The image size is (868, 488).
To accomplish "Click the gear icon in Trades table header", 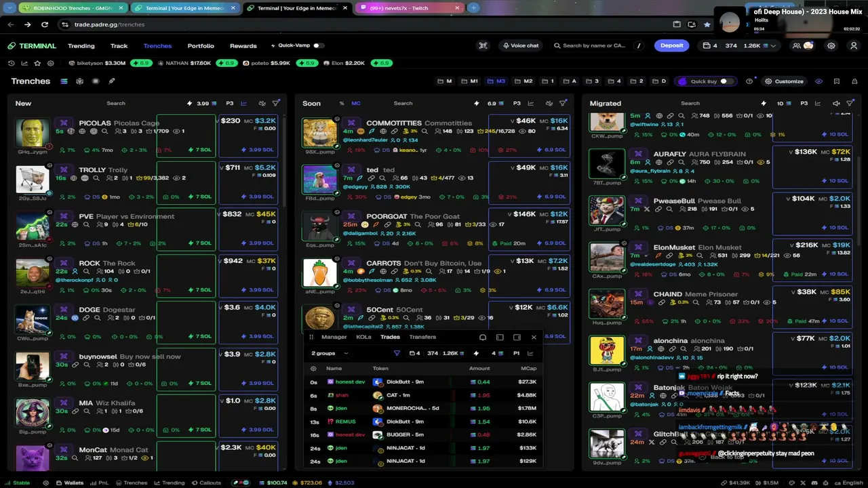I will click(x=313, y=369).
